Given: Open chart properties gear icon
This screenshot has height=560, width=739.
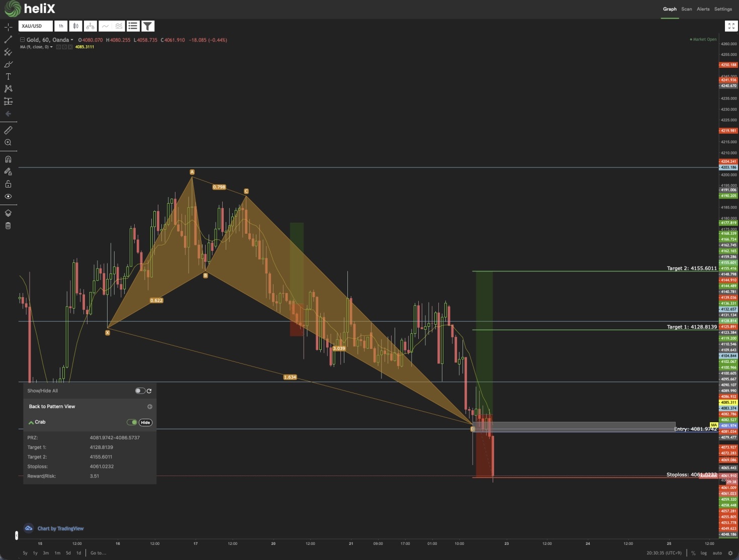Looking at the screenshot, I should click(x=730, y=553).
